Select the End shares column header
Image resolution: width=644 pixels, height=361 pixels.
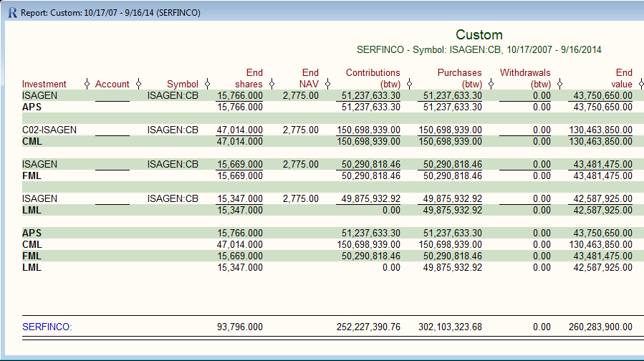click(249, 79)
